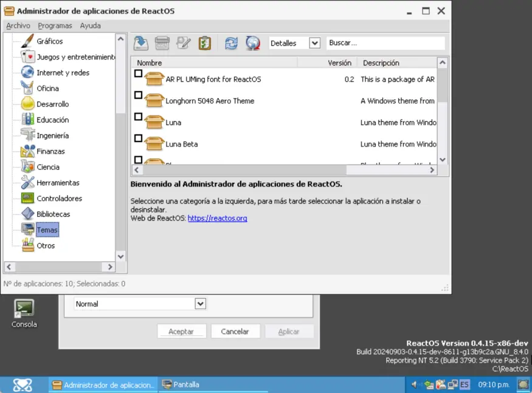This screenshot has width=532, height=393.
Task: Click the ES keyboard language indicator
Action: 464,384
